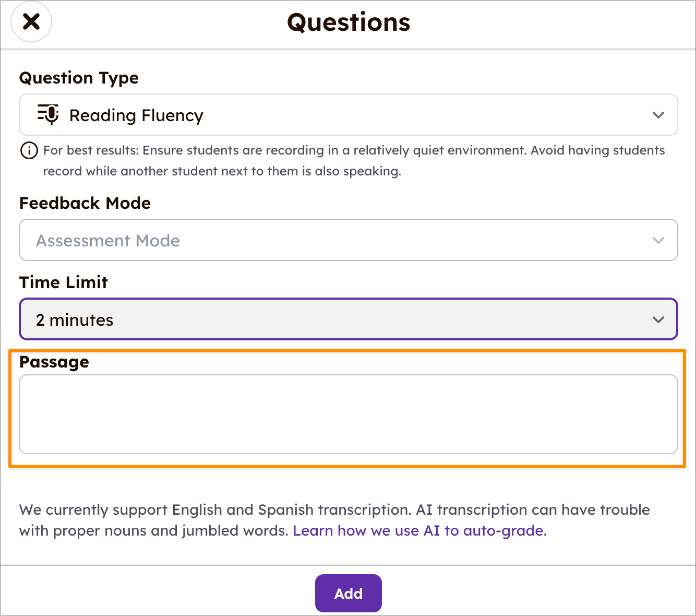Click the Questions title header
Image resolution: width=696 pixels, height=616 pixels.
tap(348, 22)
